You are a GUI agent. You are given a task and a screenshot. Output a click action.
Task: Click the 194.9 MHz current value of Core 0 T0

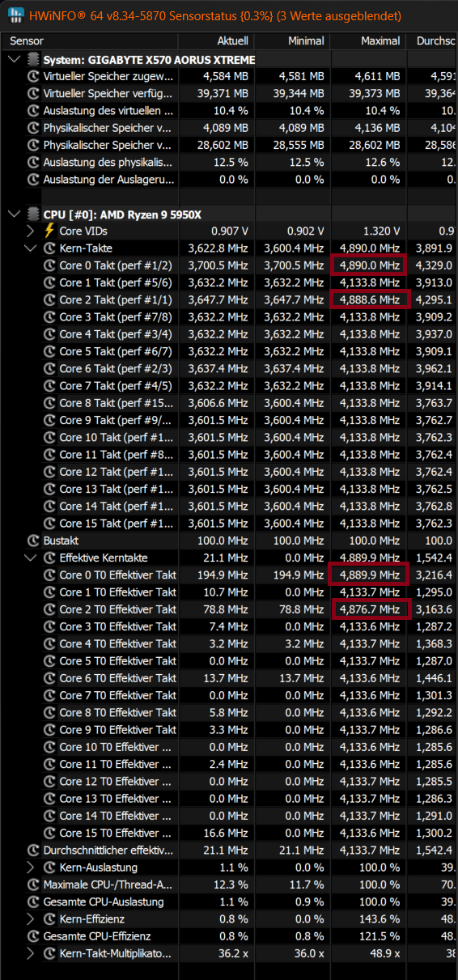[x=221, y=575]
